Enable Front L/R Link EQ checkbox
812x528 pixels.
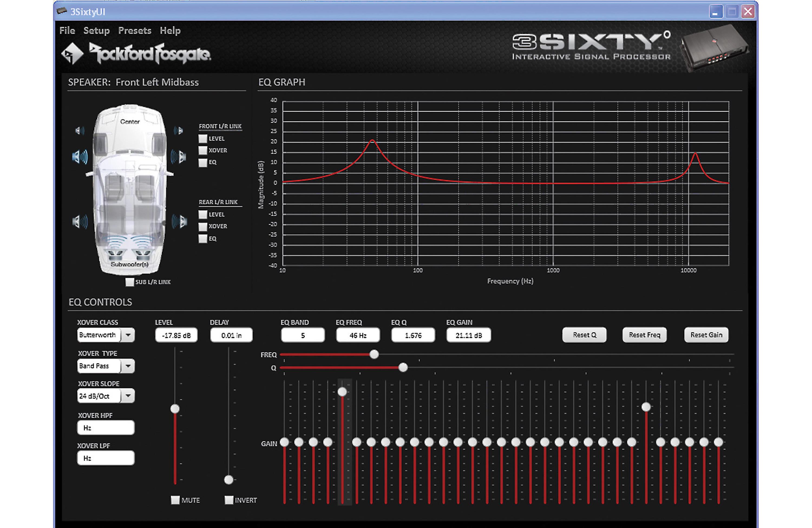coord(203,162)
